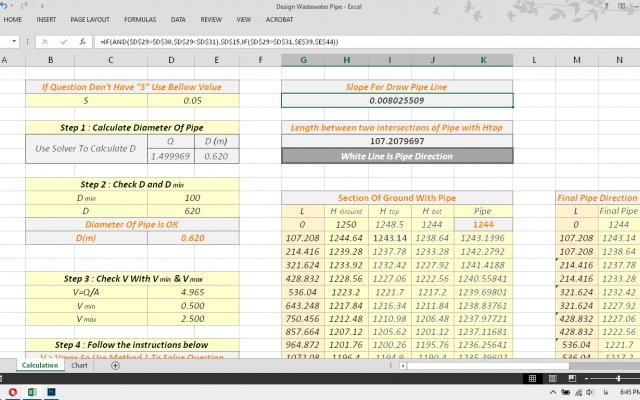
Task: Select V=Q/A value 4.965
Action: 193,292
